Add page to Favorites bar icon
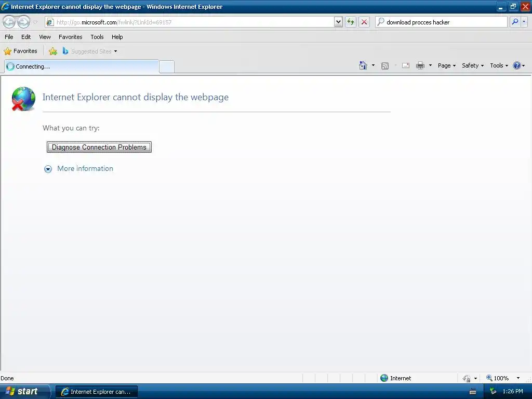Image resolution: width=532 pixels, height=399 pixels. coord(53,51)
